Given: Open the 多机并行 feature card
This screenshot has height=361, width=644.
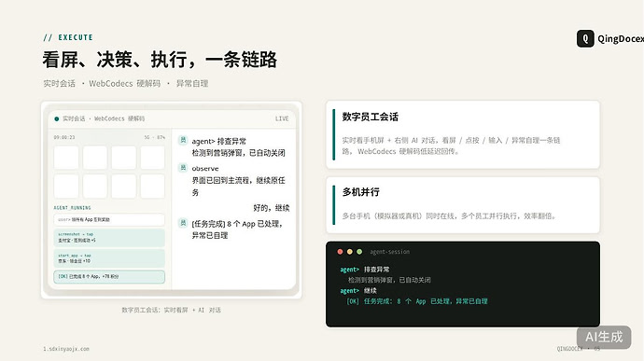Looking at the screenshot, I should (x=463, y=205).
